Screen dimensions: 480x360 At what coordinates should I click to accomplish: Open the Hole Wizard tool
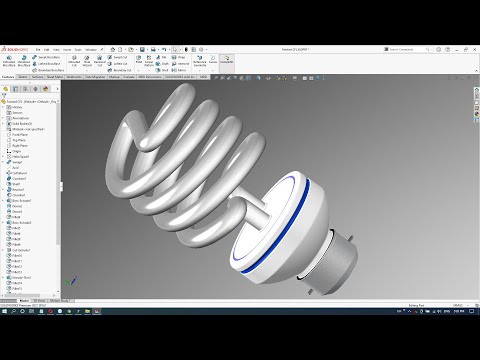pyautogui.click(x=87, y=61)
